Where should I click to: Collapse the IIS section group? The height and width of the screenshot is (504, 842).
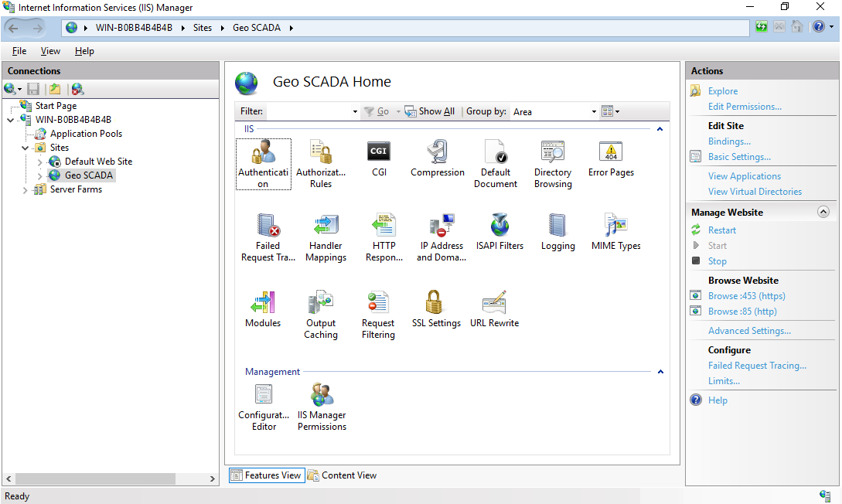tap(660, 129)
